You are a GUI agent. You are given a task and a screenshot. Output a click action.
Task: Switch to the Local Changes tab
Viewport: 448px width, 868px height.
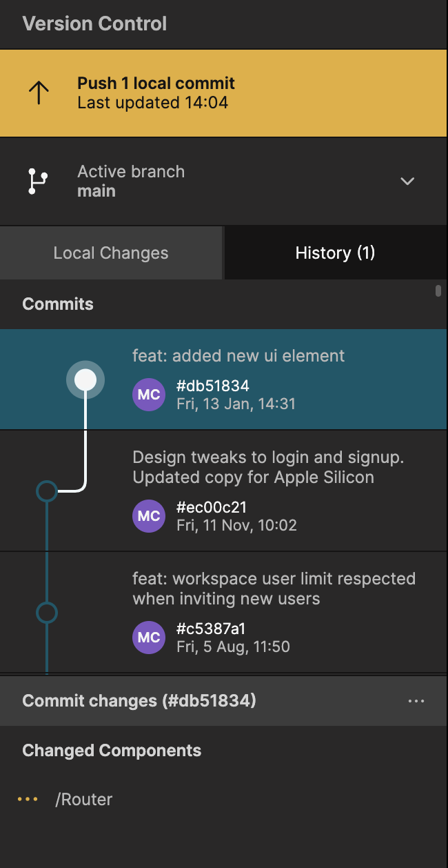(x=111, y=253)
